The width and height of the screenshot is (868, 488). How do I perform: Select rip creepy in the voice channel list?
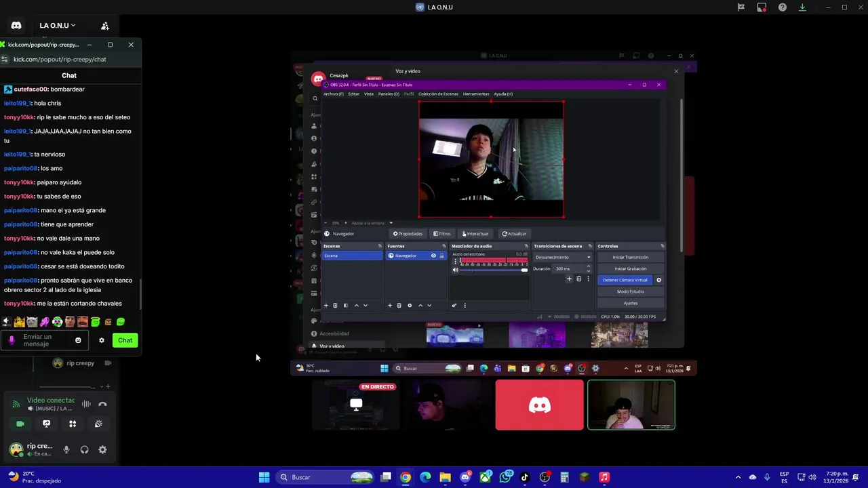pos(80,363)
